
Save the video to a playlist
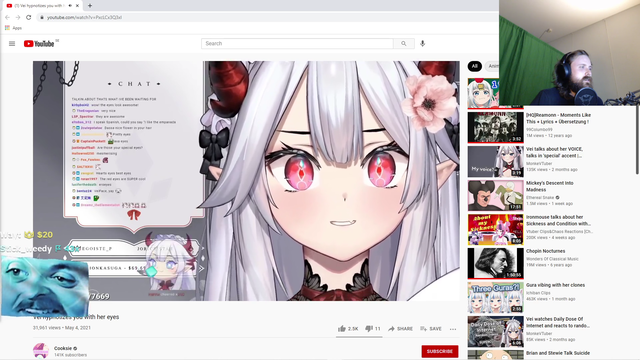click(431, 329)
